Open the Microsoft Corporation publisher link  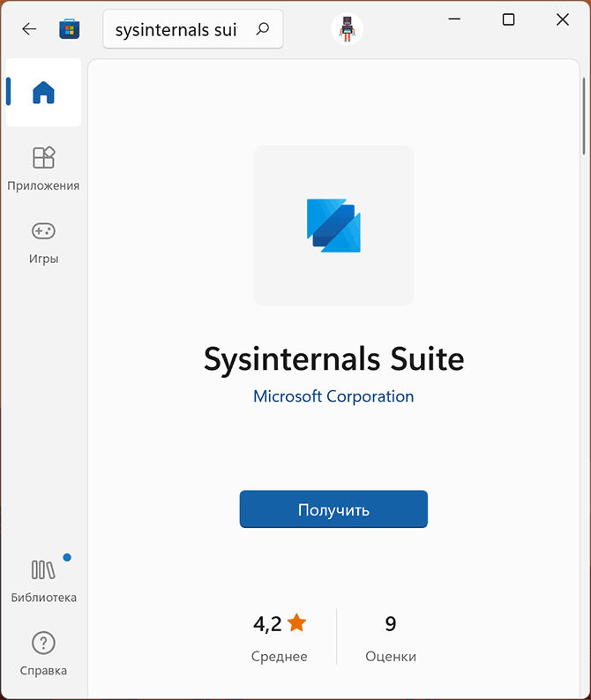pos(333,396)
